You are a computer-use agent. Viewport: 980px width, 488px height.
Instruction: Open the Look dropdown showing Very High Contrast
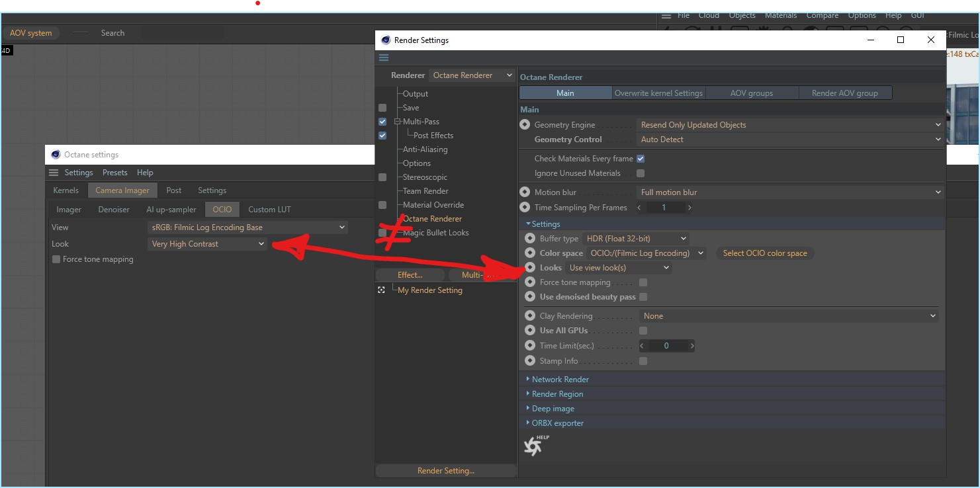pos(207,244)
